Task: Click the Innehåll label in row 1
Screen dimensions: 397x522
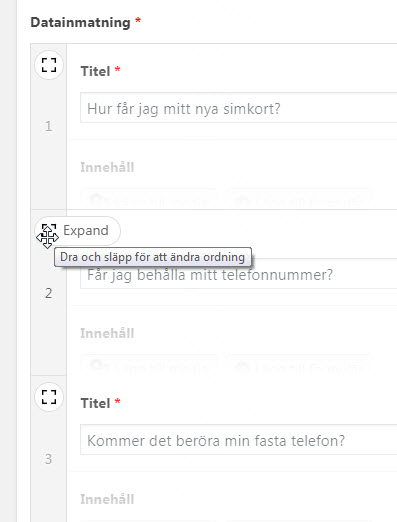Action: point(107,167)
